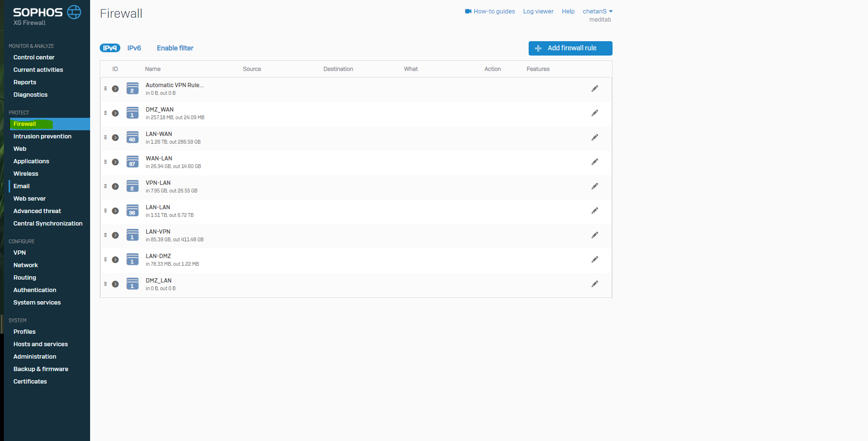Click the Name column header
The width and height of the screenshot is (868, 441).
153,69
